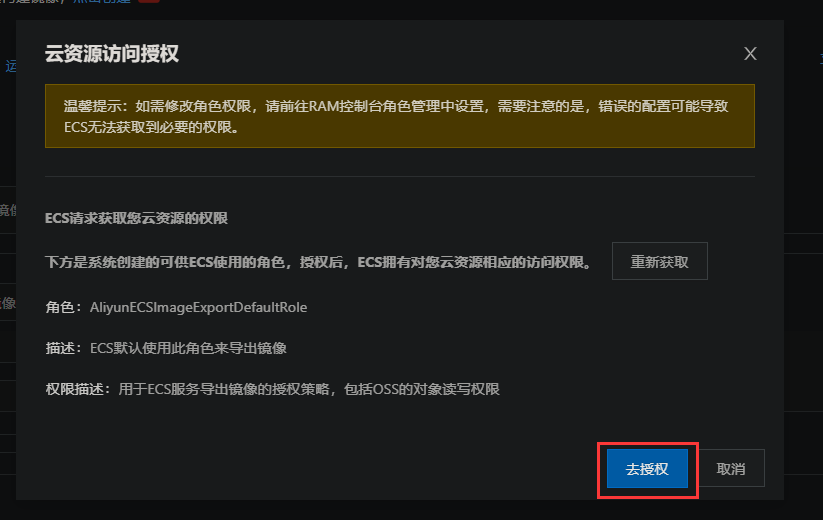Click the 云资源访问授权 dialog title
This screenshot has height=520, width=823.
(x=112, y=54)
